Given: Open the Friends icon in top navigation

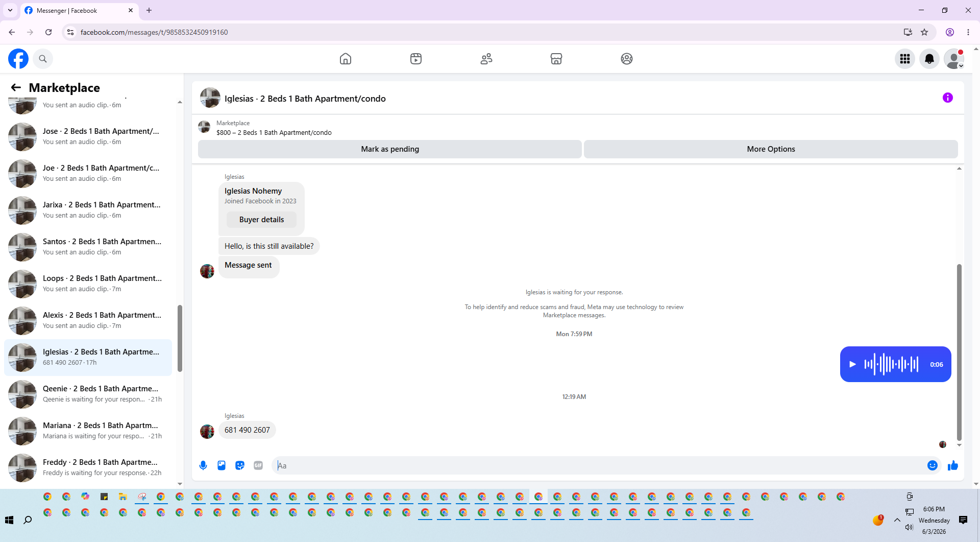Looking at the screenshot, I should click(x=486, y=59).
